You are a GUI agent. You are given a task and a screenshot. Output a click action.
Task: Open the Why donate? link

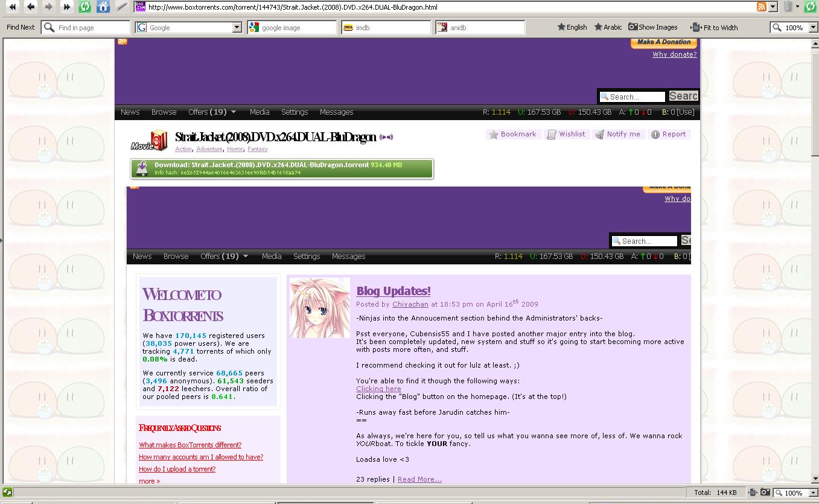[674, 54]
